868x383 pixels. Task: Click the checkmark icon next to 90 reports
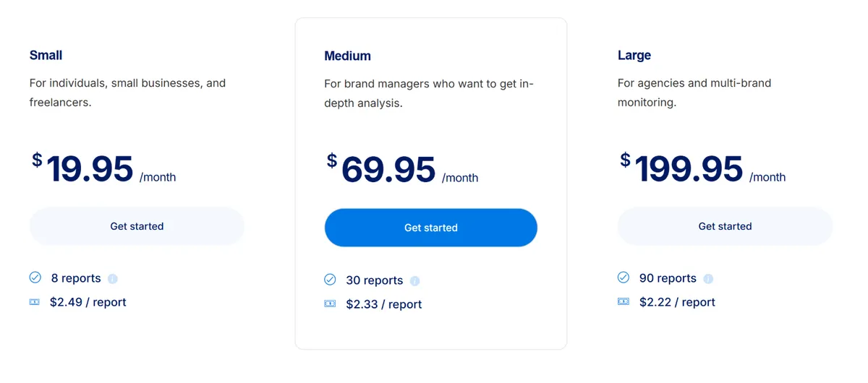tap(624, 277)
